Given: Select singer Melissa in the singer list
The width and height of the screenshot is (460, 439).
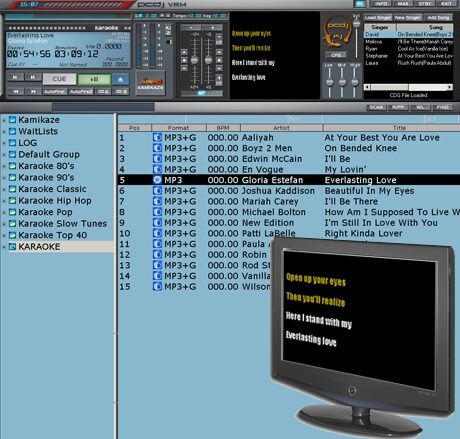Looking at the screenshot, I should pyautogui.click(x=408, y=42).
